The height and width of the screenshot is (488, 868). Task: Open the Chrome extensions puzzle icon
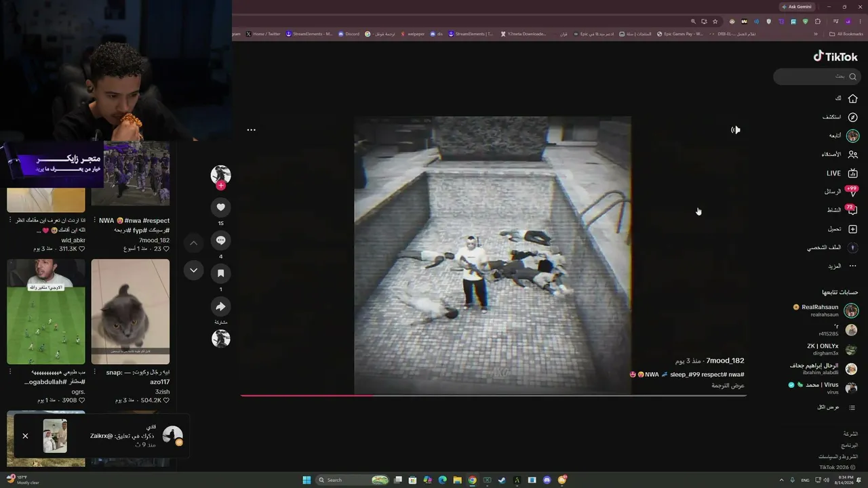tap(817, 22)
